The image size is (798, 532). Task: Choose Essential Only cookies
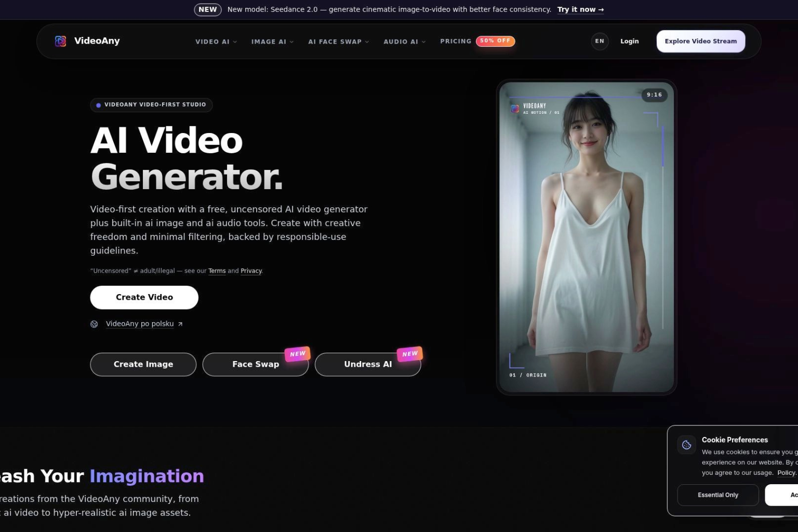(x=718, y=495)
